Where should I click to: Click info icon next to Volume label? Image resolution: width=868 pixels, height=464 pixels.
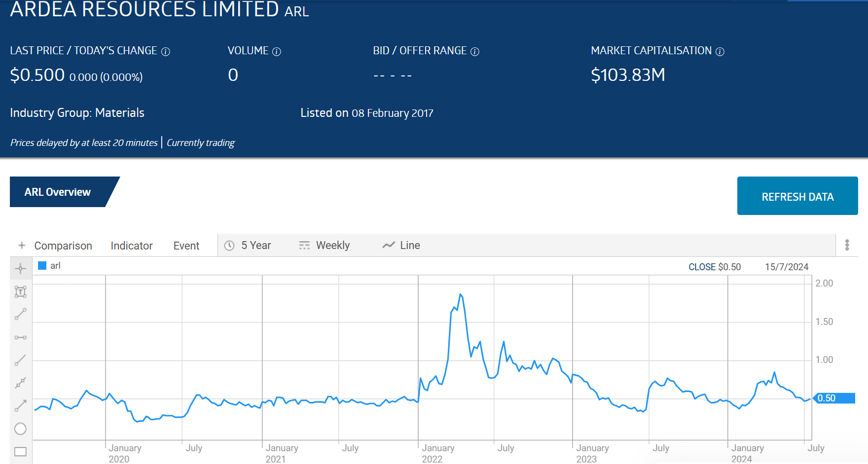[277, 51]
